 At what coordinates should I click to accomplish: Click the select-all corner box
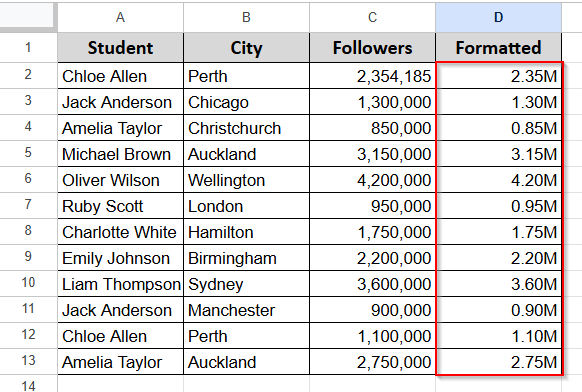point(27,15)
